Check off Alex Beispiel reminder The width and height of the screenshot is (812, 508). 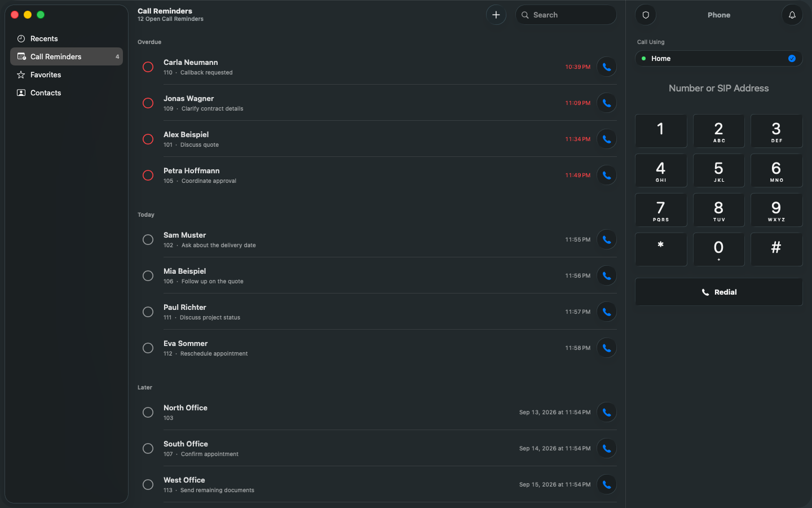point(148,139)
